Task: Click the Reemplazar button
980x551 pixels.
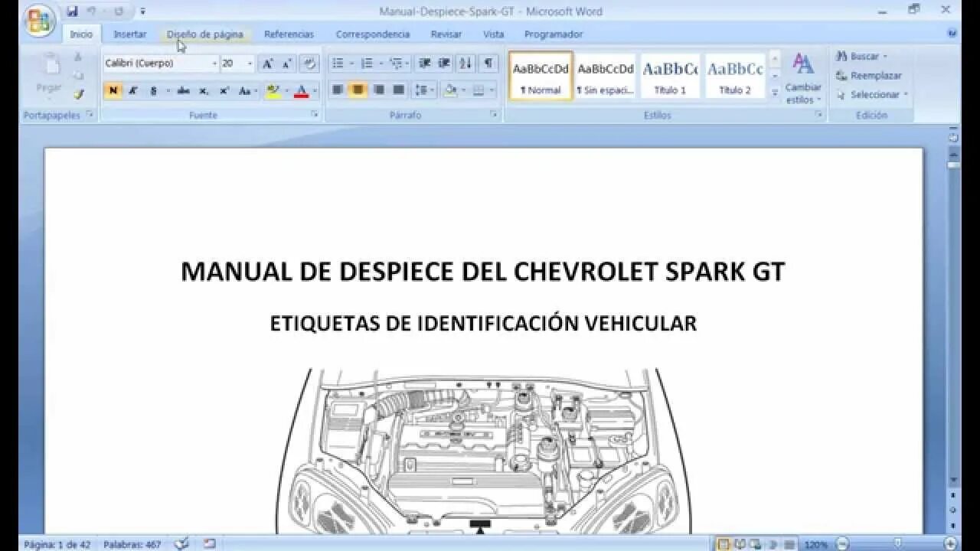Action: 869,76
